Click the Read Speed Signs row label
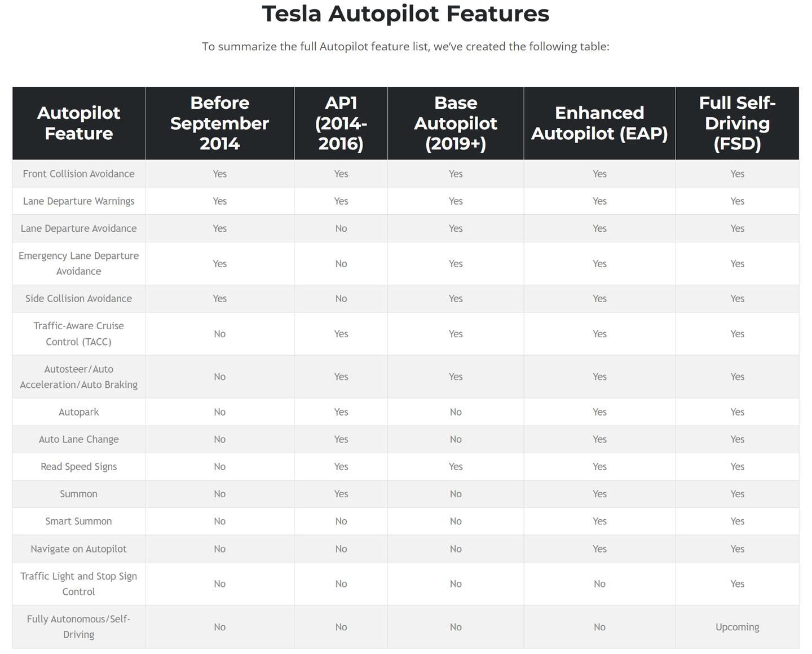This screenshot has height=654, width=812. (79, 467)
